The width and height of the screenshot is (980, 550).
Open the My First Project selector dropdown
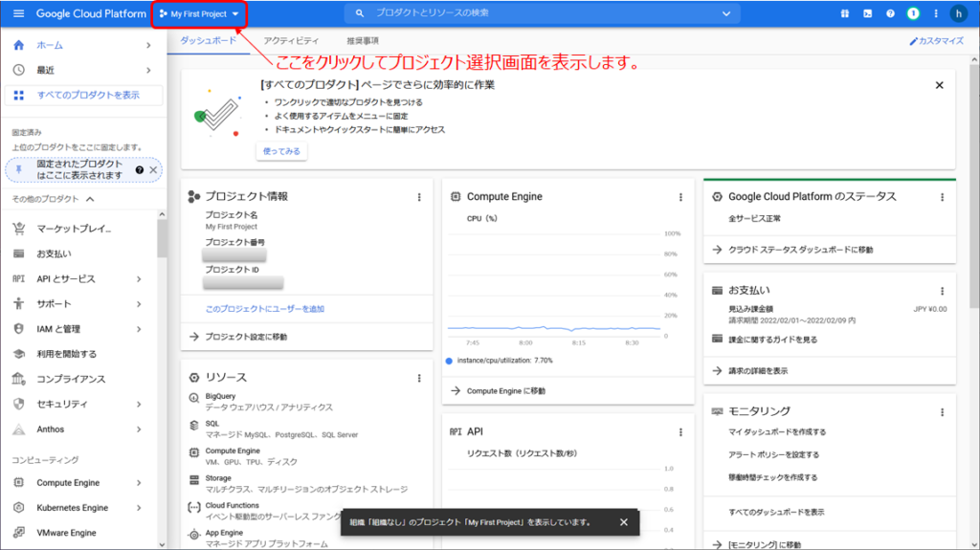(199, 14)
